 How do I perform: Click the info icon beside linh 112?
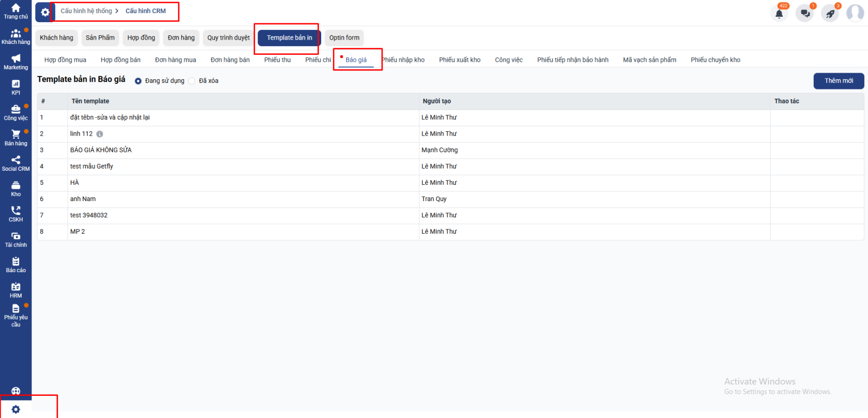coord(100,134)
